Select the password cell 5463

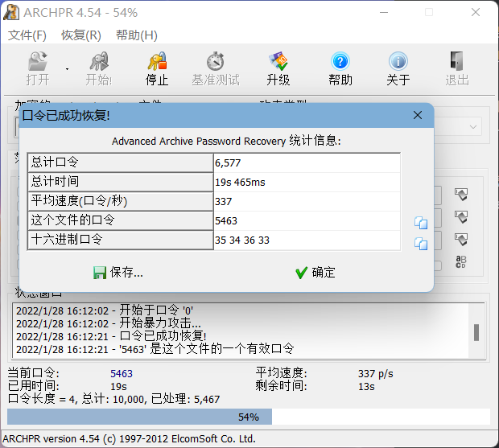click(x=307, y=220)
